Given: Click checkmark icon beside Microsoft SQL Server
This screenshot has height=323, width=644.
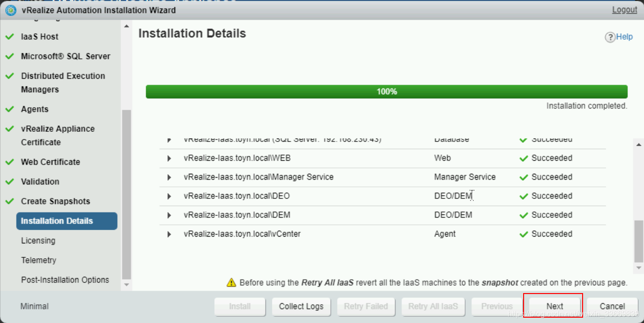Looking at the screenshot, I should coord(10,56).
